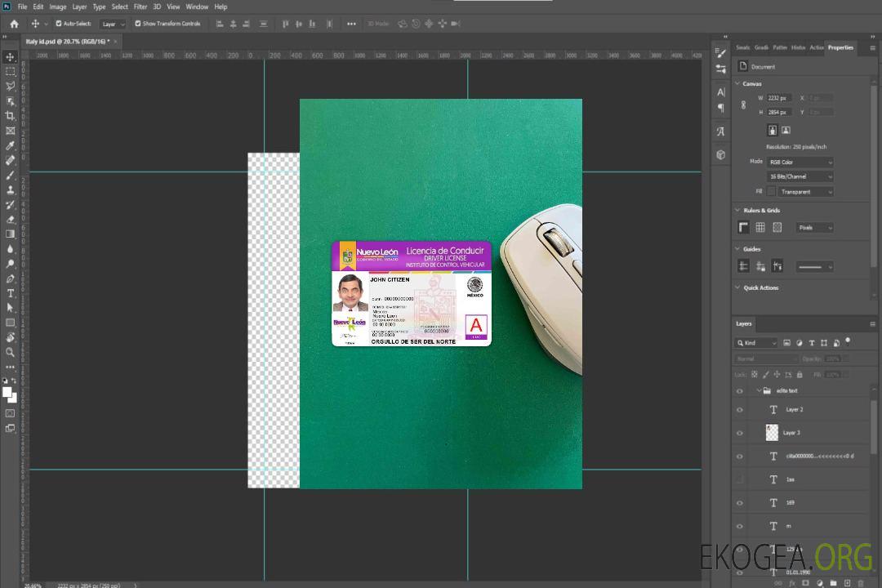The image size is (882, 588).
Task: Switch to the Properties panel tab
Action: (840, 47)
